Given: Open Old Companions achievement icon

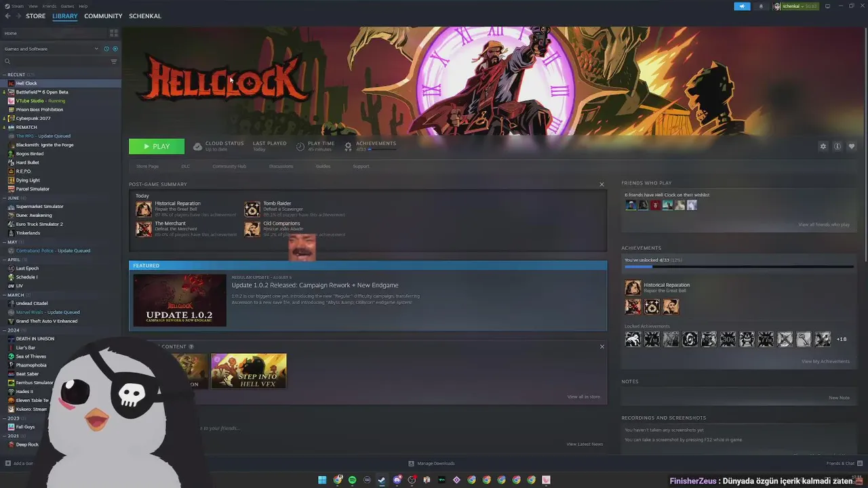Looking at the screenshot, I should 252,229.
